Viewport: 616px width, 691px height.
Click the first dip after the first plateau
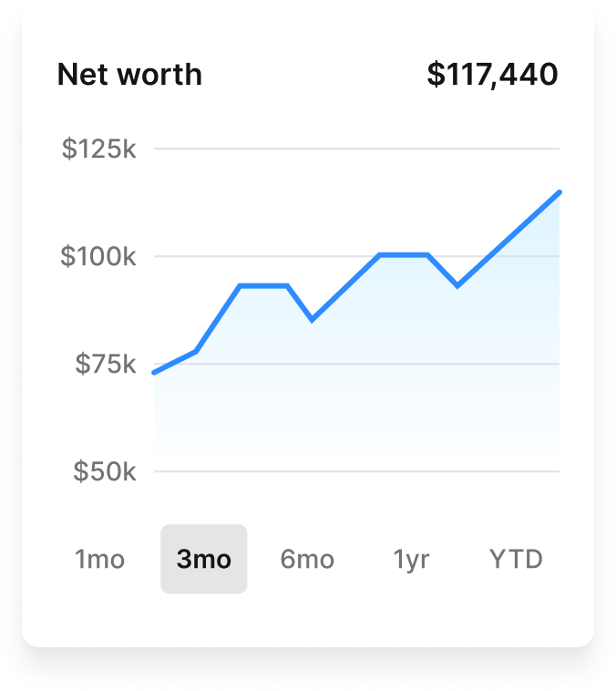pyautogui.click(x=312, y=319)
